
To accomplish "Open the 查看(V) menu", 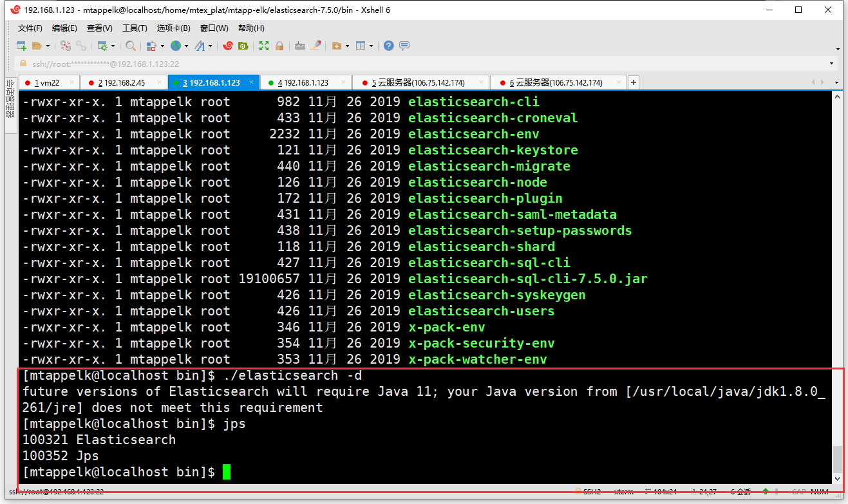I will click(x=100, y=28).
